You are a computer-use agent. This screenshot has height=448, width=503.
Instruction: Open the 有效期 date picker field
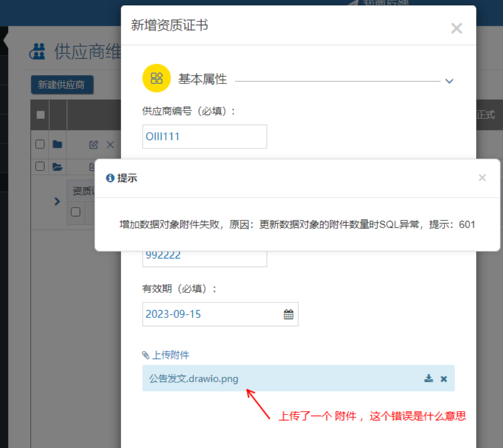pos(212,314)
